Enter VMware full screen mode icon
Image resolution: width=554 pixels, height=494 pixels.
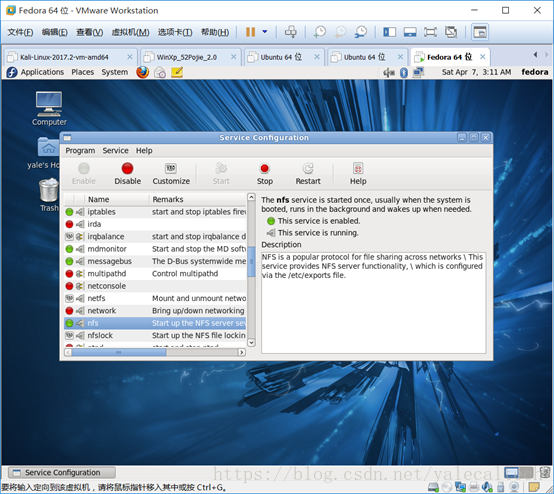[x=430, y=32]
